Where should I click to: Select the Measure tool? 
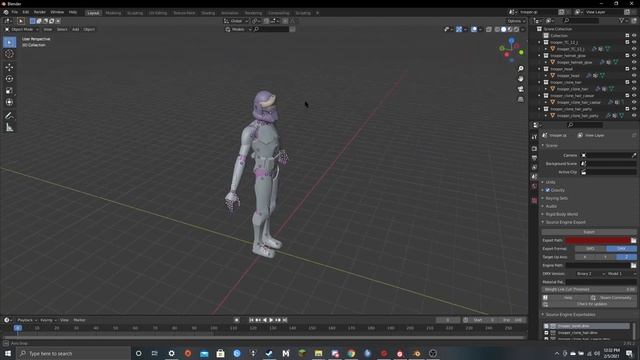(x=9, y=128)
